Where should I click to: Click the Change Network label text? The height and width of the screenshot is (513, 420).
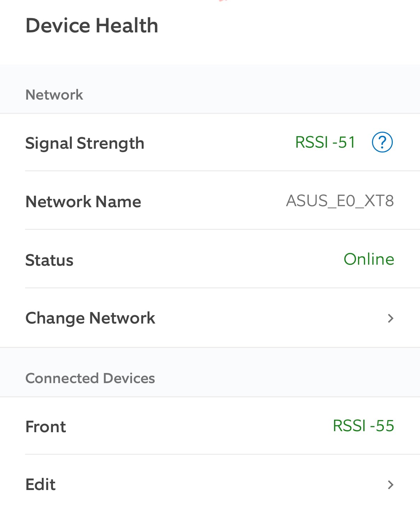(90, 318)
